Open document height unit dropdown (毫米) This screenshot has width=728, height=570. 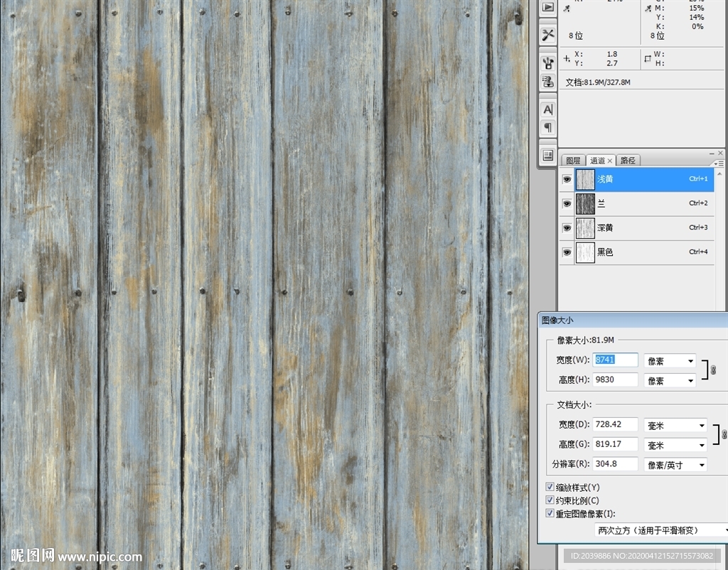(x=675, y=445)
